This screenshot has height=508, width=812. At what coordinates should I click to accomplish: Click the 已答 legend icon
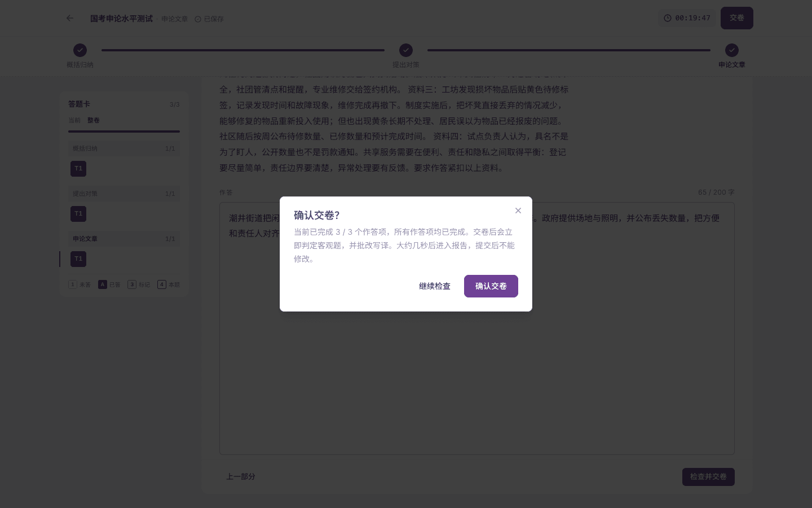click(x=103, y=284)
